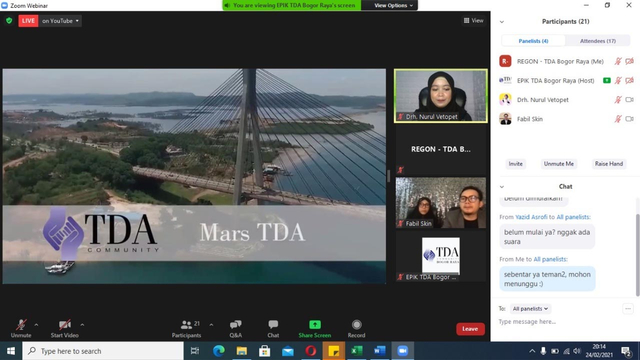Open View Options dropdown at top
Viewport: 640px width, 360px height.
[393, 5]
